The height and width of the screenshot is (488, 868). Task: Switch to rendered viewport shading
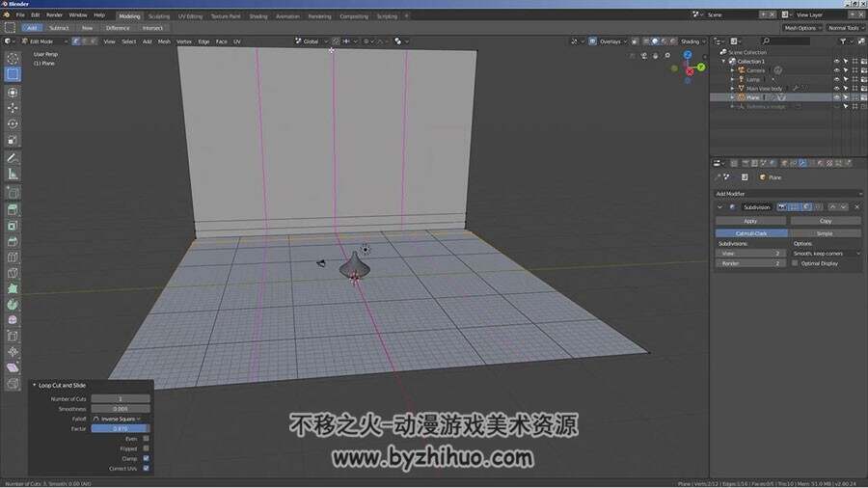(x=673, y=41)
